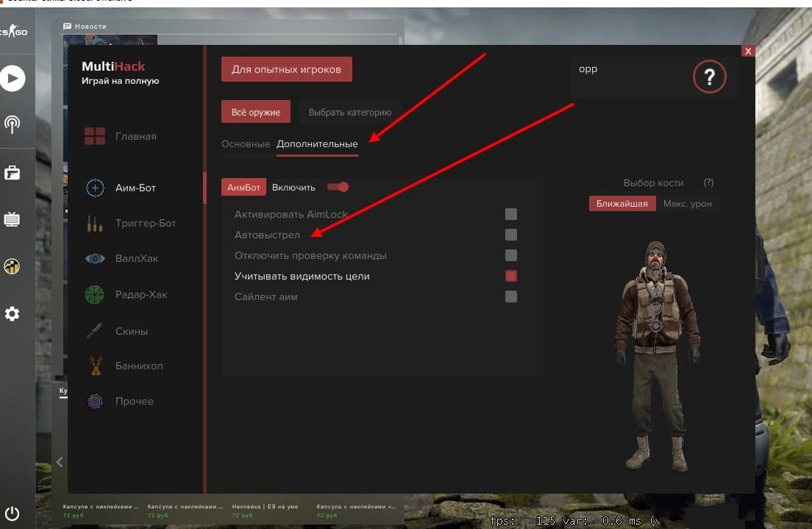Open the Прочее menu item
The image size is (812, 529).
(134, 401)
